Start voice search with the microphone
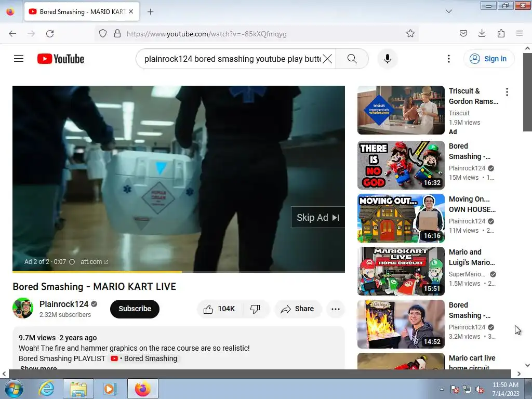Viewport: 532px width, 399px height. point(388,59)
